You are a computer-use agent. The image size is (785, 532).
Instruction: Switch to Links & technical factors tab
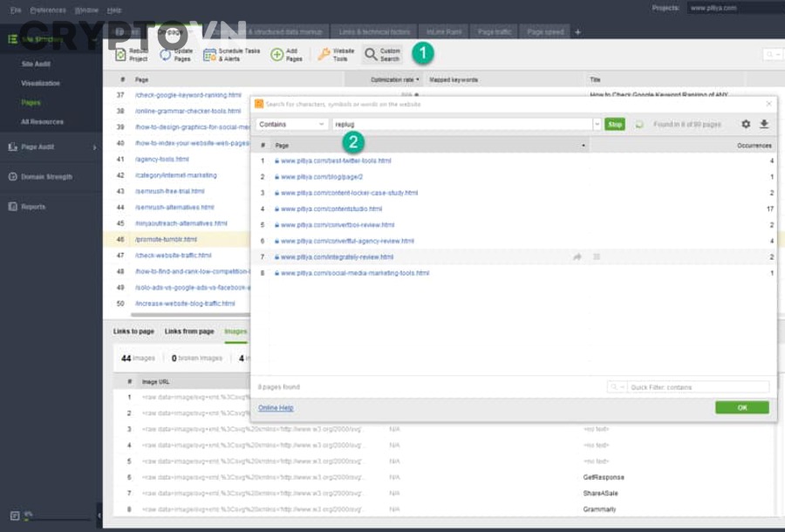click(374, 32)
